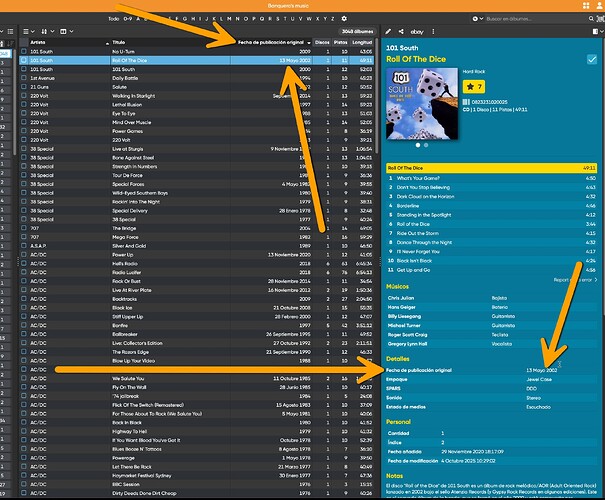This screenshot has height=500, width=605.
Task: Filter albums by letter K
Action: pyautogui.click(x=214, y=19)
